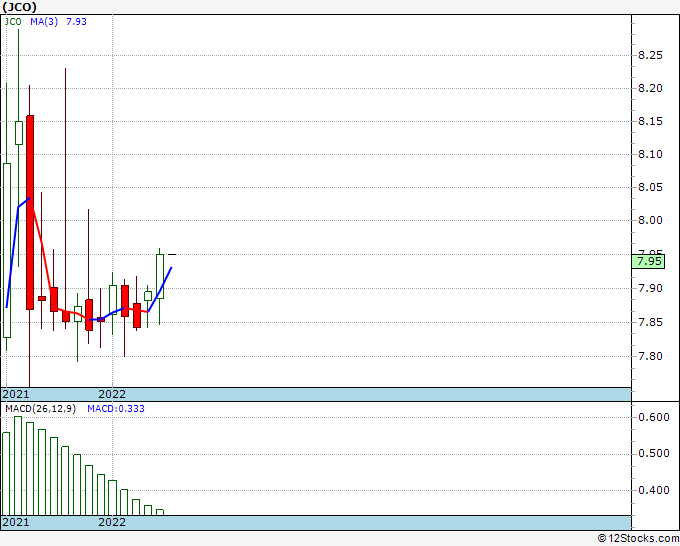
Task: Click the (JCO) chart title
Action: click(x=20, y=7)
